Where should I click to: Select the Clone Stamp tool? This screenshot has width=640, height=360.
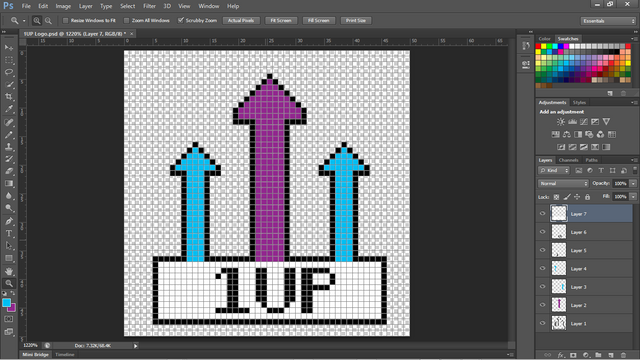[x=9, y=147]
